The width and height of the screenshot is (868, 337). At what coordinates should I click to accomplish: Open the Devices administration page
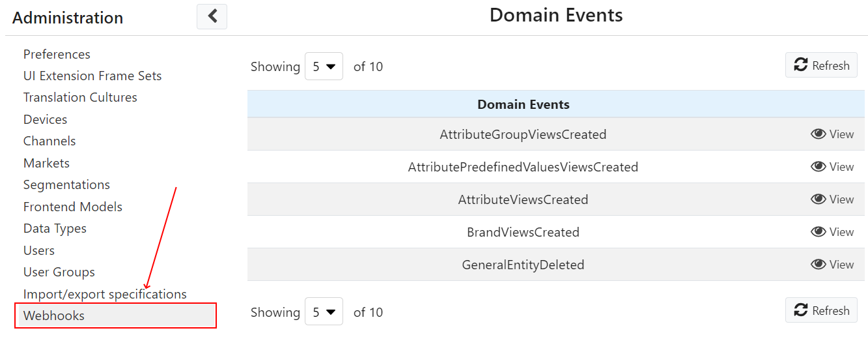point(45,120)
